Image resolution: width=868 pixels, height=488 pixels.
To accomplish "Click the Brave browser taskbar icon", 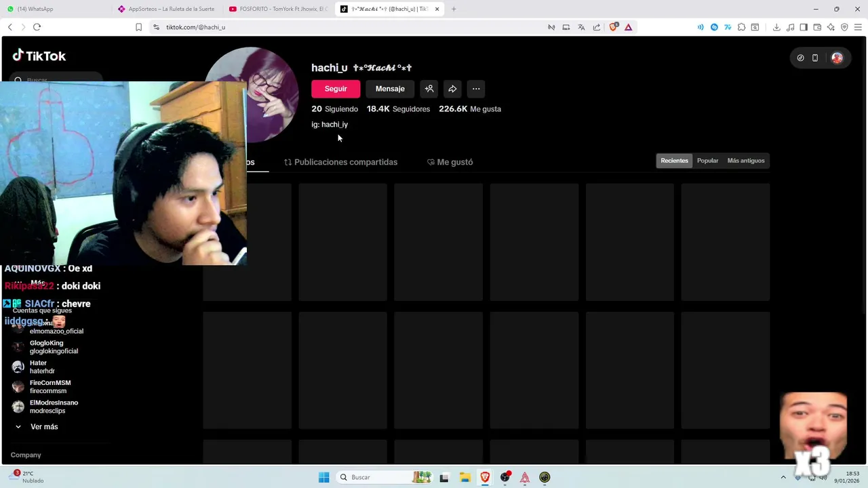I will 485,477.
